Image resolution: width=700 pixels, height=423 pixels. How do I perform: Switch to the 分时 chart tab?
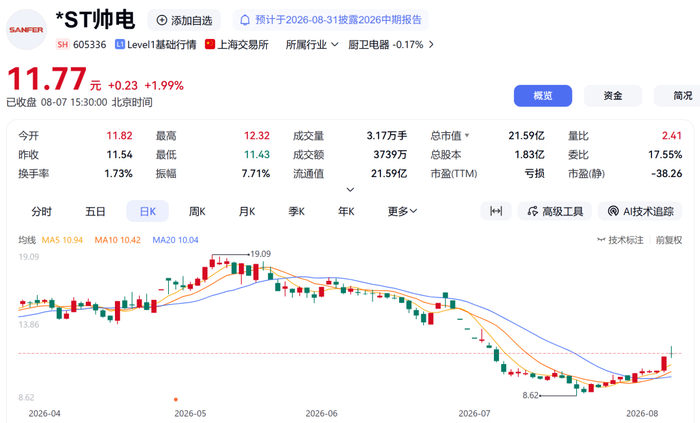(x=42, y=211)
